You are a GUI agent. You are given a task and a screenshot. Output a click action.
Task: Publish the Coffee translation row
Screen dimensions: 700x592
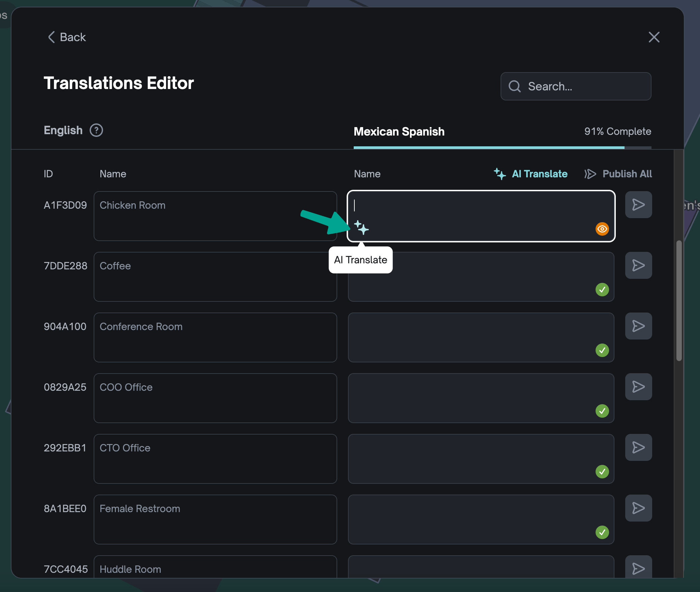(638, 265)
